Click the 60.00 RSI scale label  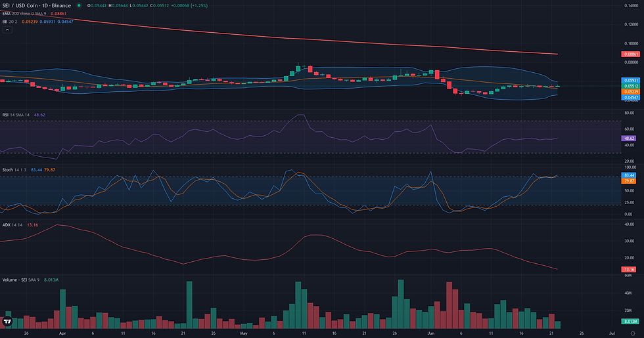pos(630,129)
